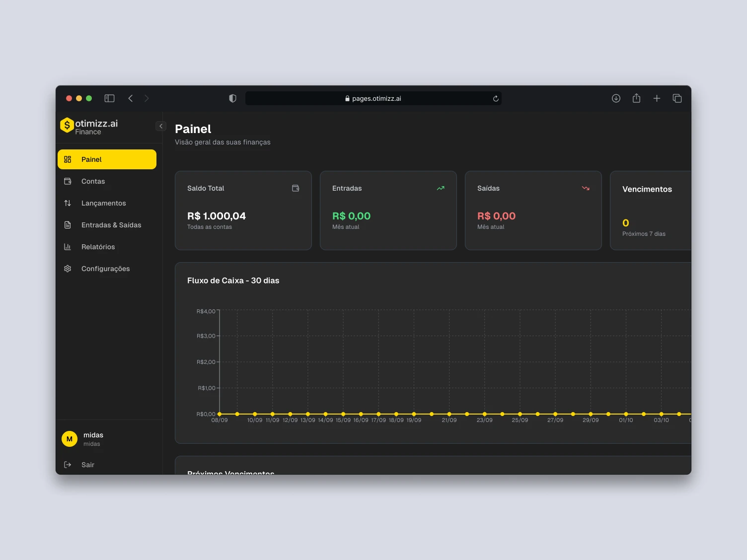Click the wallet icon on Saldo Total card

point(296,188)
